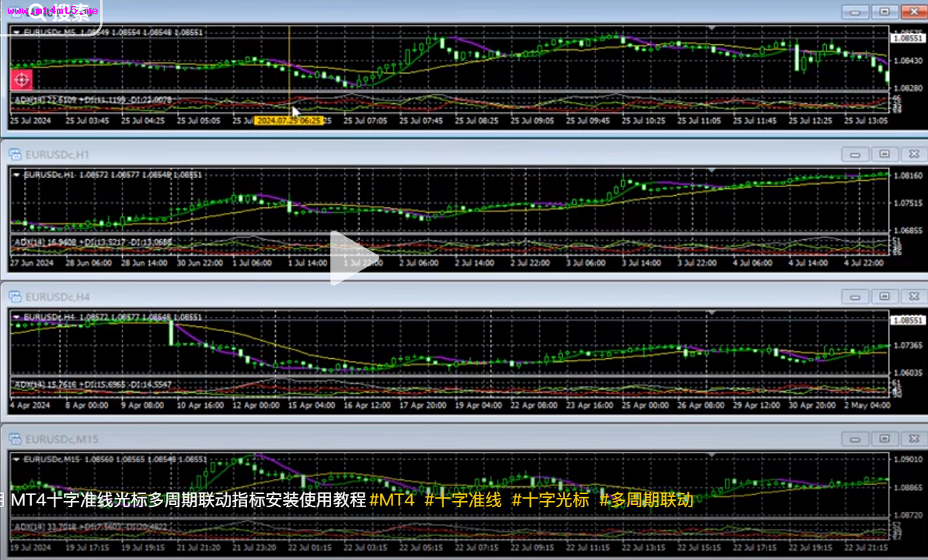The width and height of the screenshot is (928, 560).
Task: Maximize the EURUSDc,H4 chart window
Action: click(884, 296)
